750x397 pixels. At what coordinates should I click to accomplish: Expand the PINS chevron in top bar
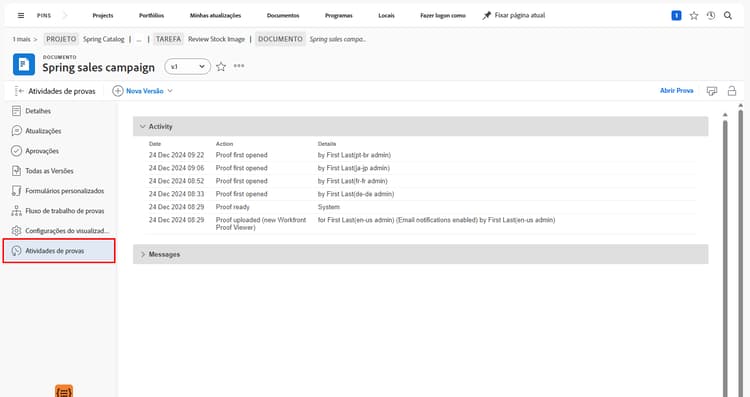point(65,15)
